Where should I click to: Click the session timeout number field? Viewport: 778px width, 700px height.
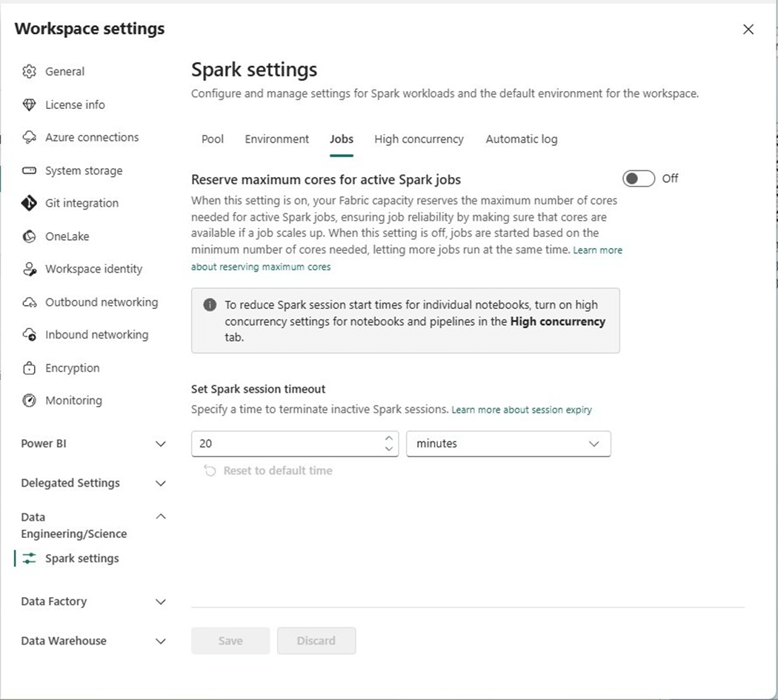[x=285, y=444]
